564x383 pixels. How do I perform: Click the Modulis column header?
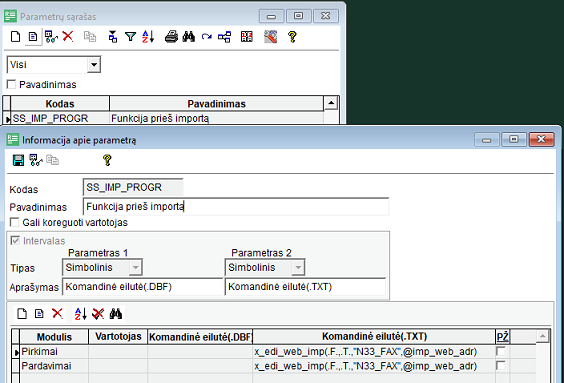coord(54,337)
